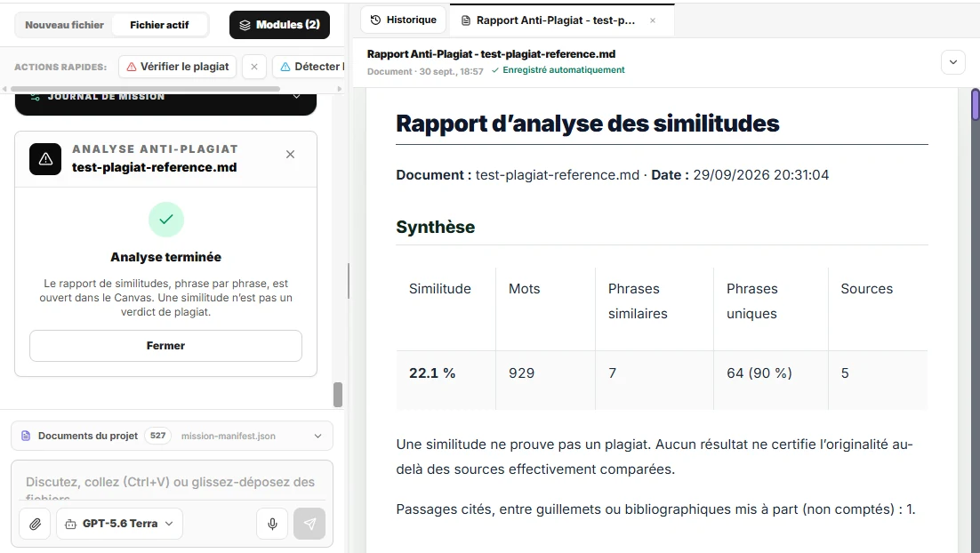
Task: Focus the Discutez message input field
Action: (172, 482)
